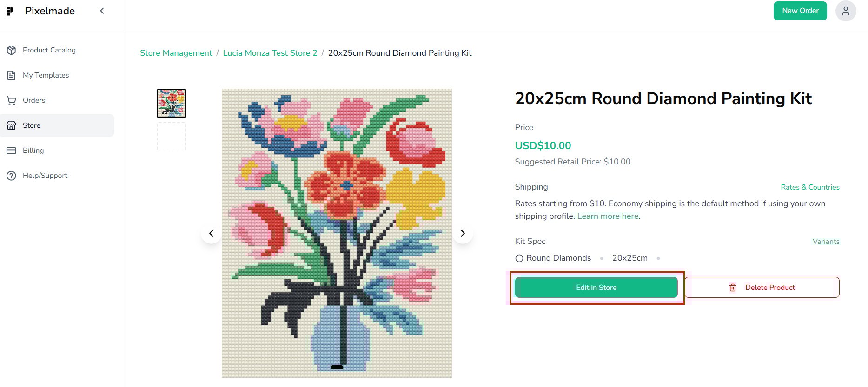Open the user profile avatar icon
868x387 pixels.
coord(846,11)
